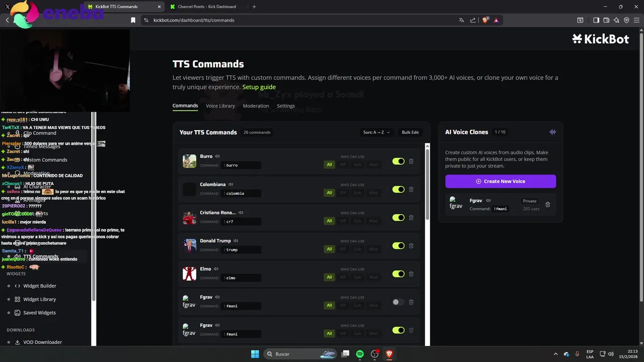Play the Fgrav voice clone preview icon
Screen dimensions: 644x362
tap(488, 201)
